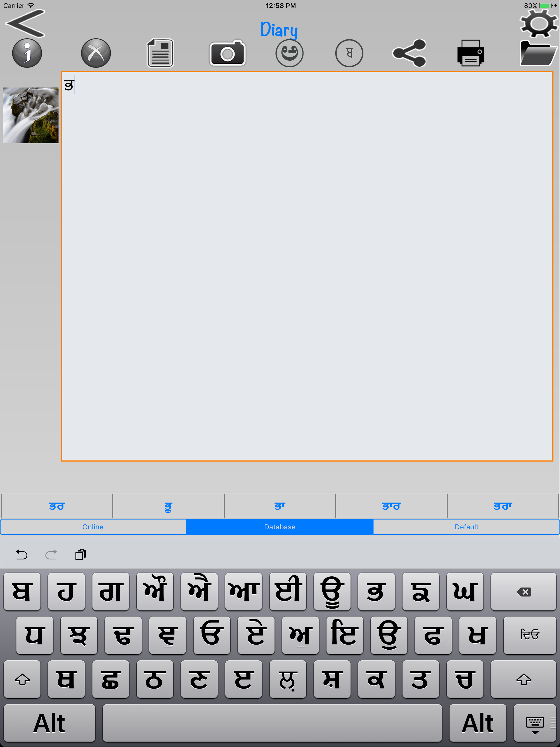Tap the ਲ਼ key
This screenshot has width=560, height=747.
pos(288,679)
